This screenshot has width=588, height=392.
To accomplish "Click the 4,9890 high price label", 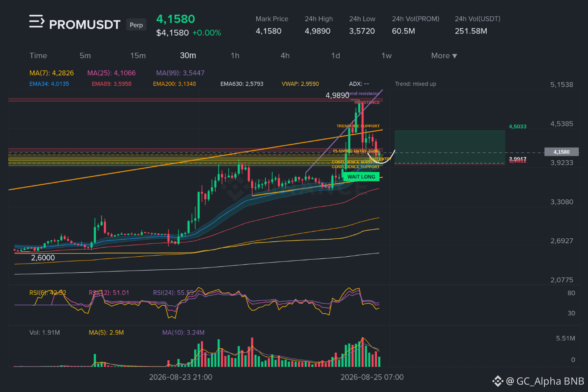I will pyautogui.click(x=337, y=95).
